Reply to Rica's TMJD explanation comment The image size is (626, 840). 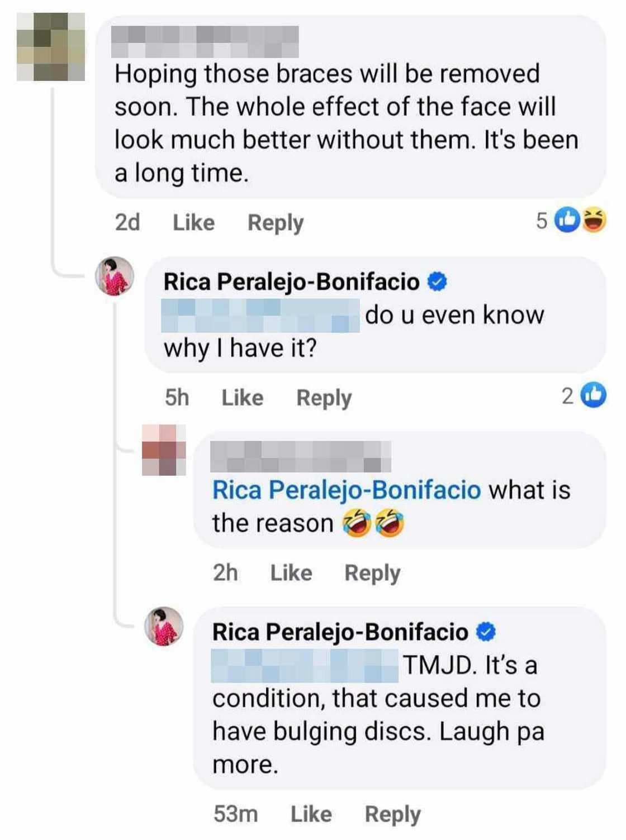392,814
